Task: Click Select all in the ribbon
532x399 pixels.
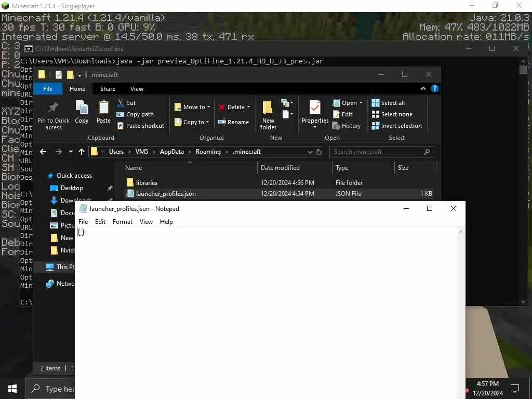Action: click(x=388, y=103)
